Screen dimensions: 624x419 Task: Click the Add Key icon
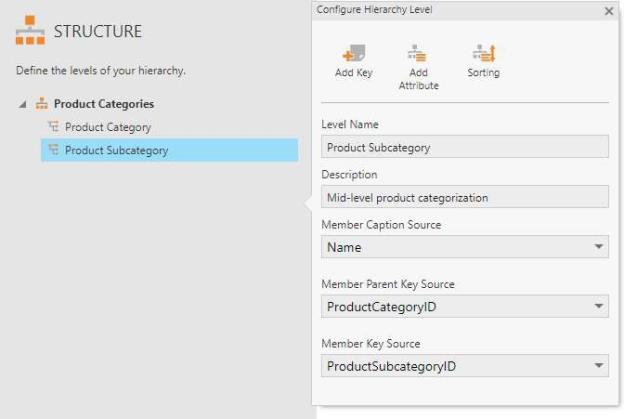pyautogui.click(x=353, y=53)
